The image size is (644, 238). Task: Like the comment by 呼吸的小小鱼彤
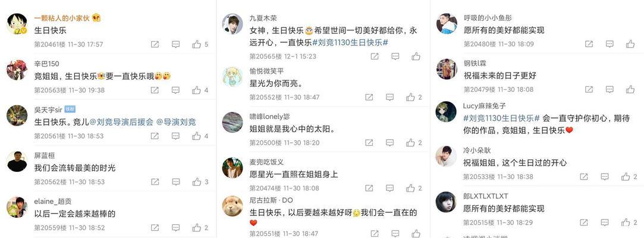630,44
